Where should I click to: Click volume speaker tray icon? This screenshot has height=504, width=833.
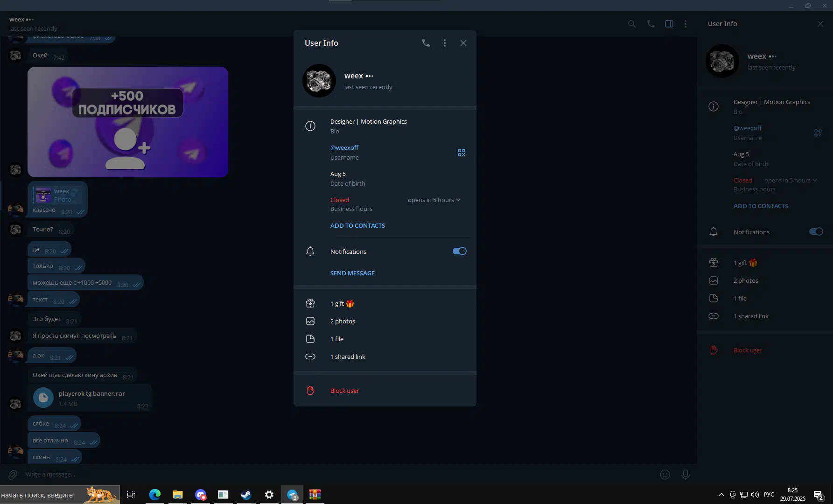coord(755,495)
